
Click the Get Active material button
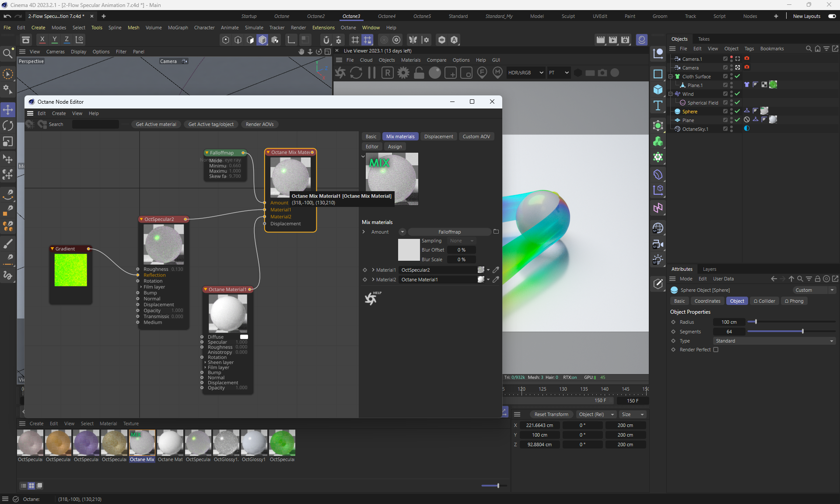[156, 124]
